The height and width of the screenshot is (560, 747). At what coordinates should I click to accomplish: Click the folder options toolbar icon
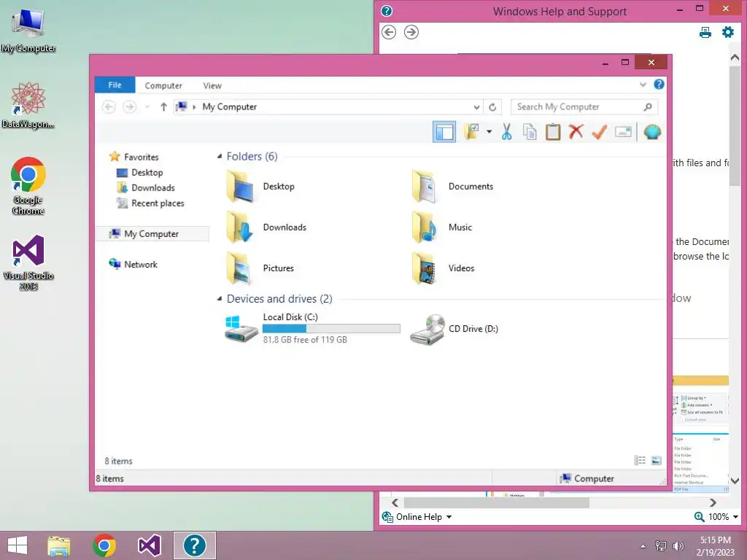pyautogui.click(x=472, y=132)
